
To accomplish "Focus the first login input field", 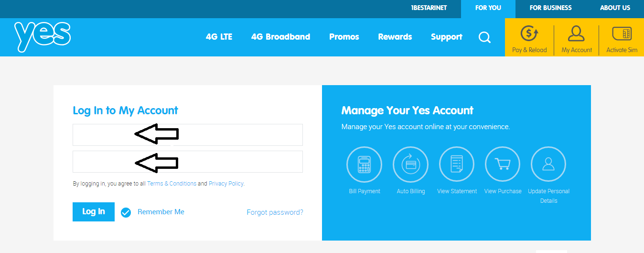I will coord(188,135).
